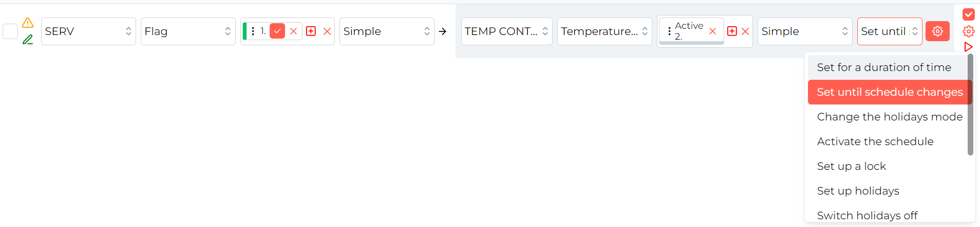
Task: Expand the Flag type dropdown
Action: click(188, 31)
